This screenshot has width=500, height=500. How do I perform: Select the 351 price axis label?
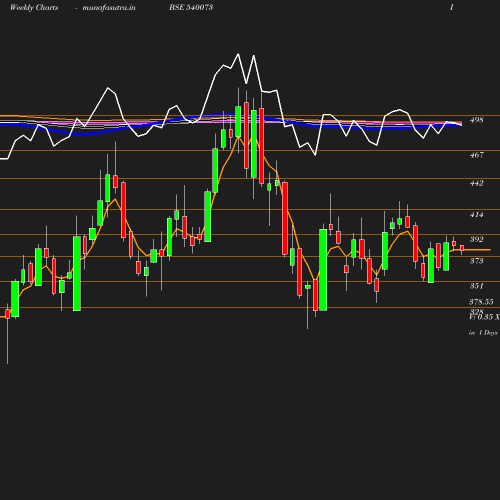(477, 286)
